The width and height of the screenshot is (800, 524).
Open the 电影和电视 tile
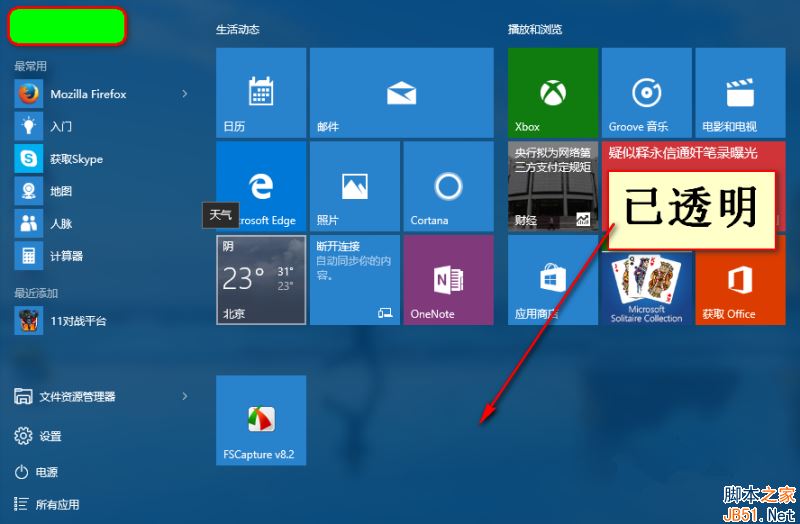tap(740, 93)
